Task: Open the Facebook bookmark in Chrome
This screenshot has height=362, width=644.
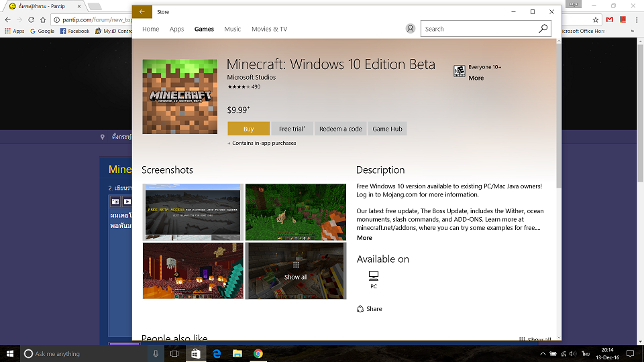Action: (x=74, y=32)
